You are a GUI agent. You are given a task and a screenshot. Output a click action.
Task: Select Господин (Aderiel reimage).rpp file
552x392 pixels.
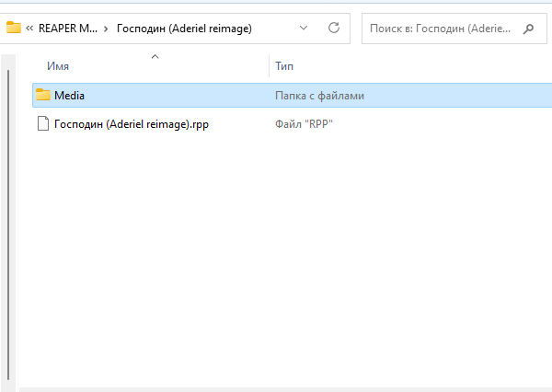coord(132,124)
